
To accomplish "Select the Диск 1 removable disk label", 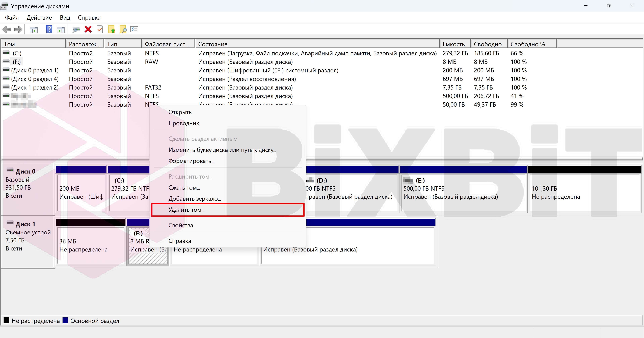I will pos(25,224).
